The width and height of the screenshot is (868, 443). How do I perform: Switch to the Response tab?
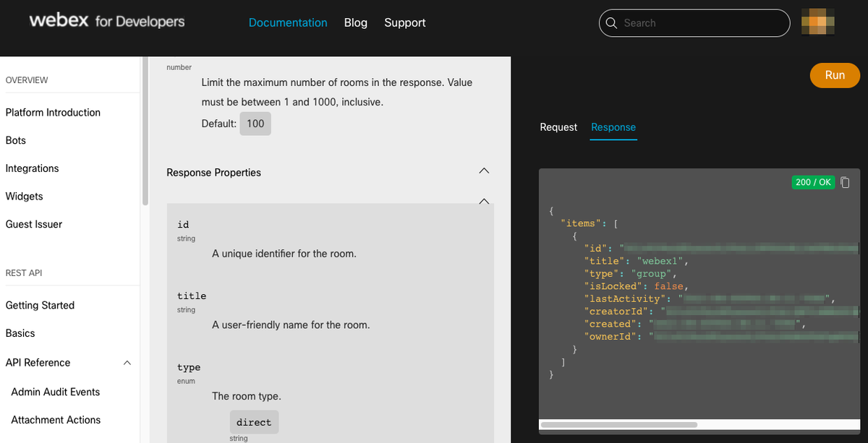613,127
